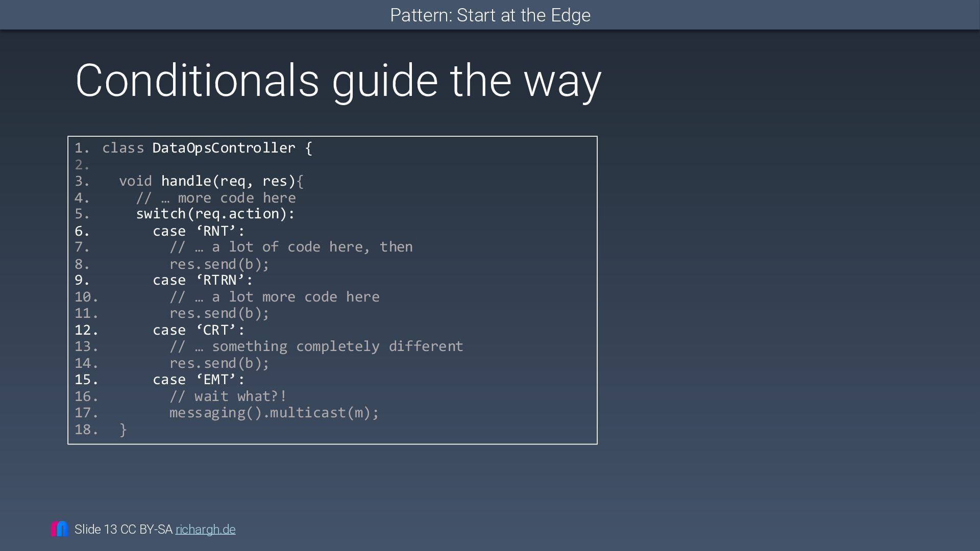Click the pink and blue logo icon
980x551 pixels.
pyautogui.click(x=59, y=529)
